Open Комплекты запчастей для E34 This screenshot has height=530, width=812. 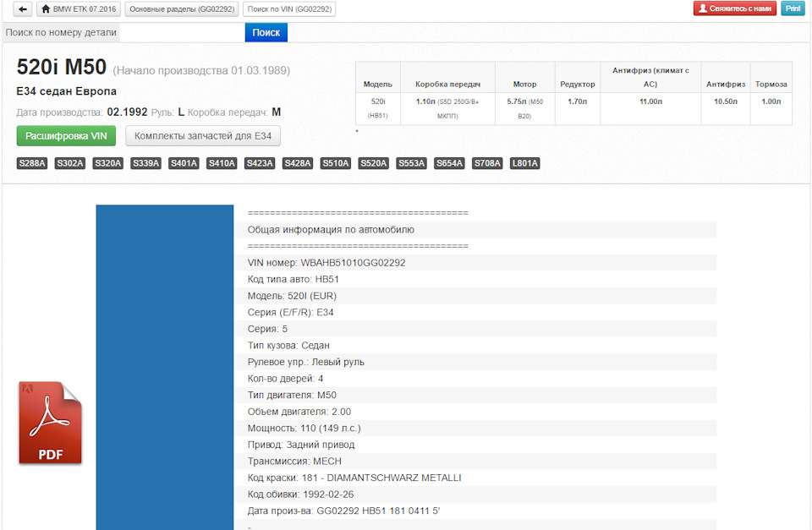(203, 136)
